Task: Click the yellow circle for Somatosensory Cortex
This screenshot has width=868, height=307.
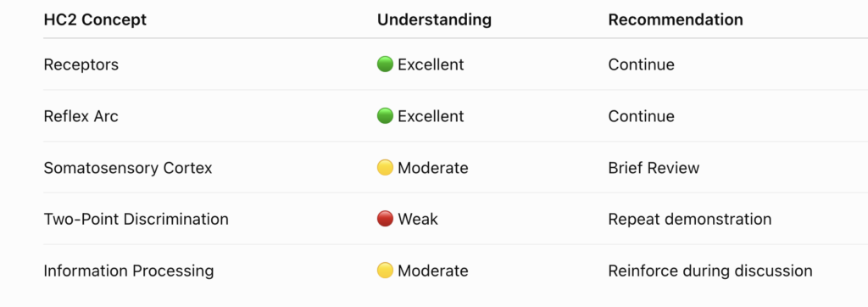Action: [x=385, y=167]
